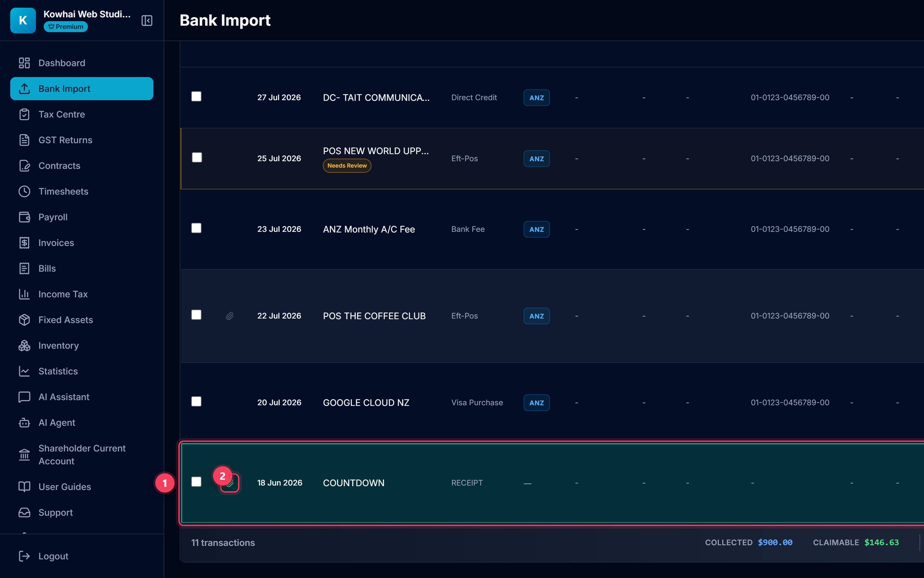Screen dimensions: 924x578
Task: Click the 23 Jul 2026 date
Action: (279, 229)
